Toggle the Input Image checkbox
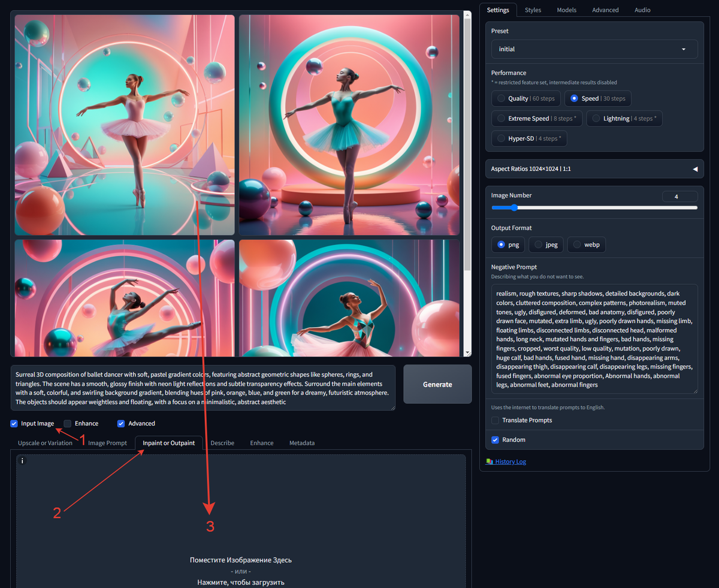 tap(14, 424)
